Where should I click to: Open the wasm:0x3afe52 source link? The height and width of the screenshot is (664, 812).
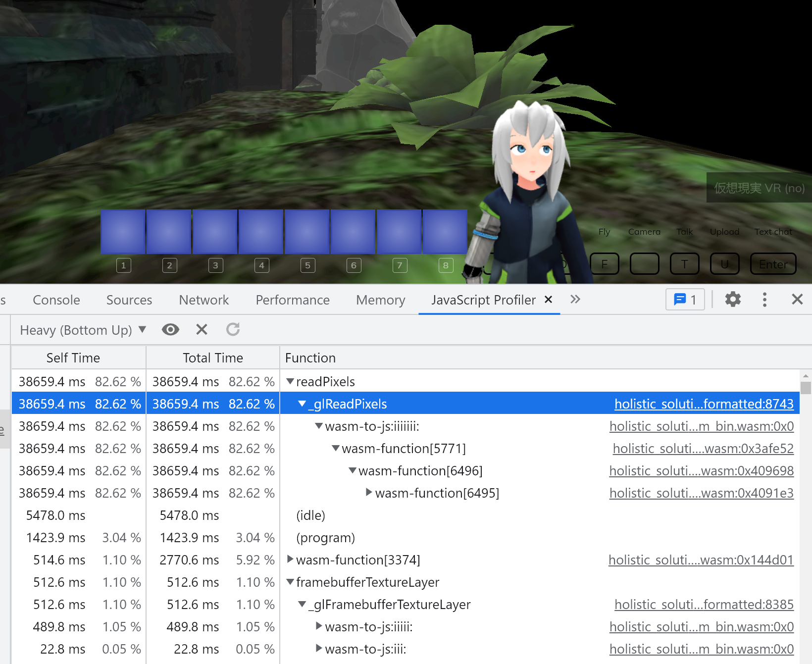pos(703,449)
